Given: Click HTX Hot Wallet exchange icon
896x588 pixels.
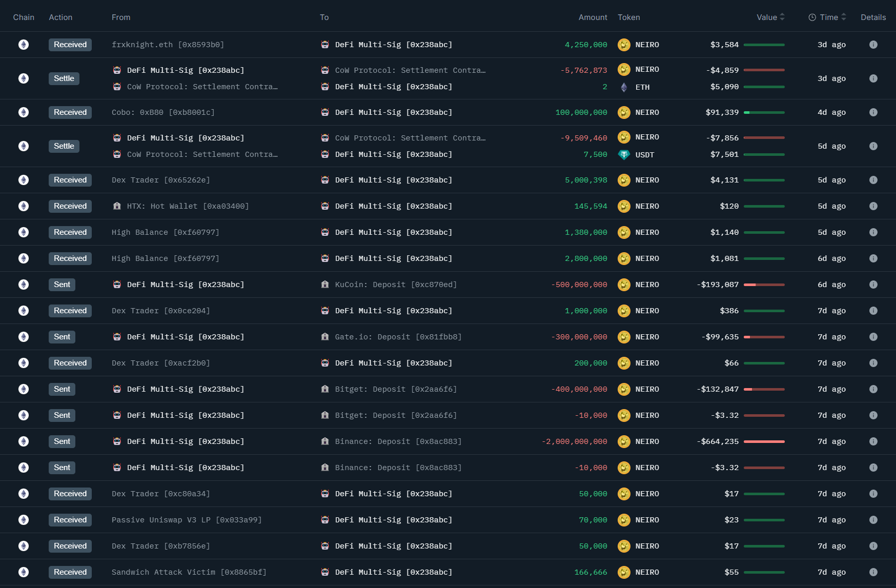Looking at the screenshot, I should (117, 206).
